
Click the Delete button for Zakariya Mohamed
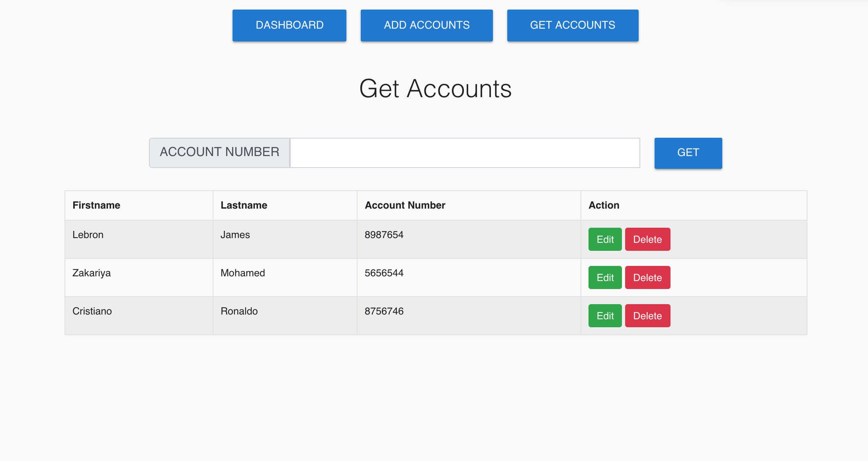pos(647,277)
